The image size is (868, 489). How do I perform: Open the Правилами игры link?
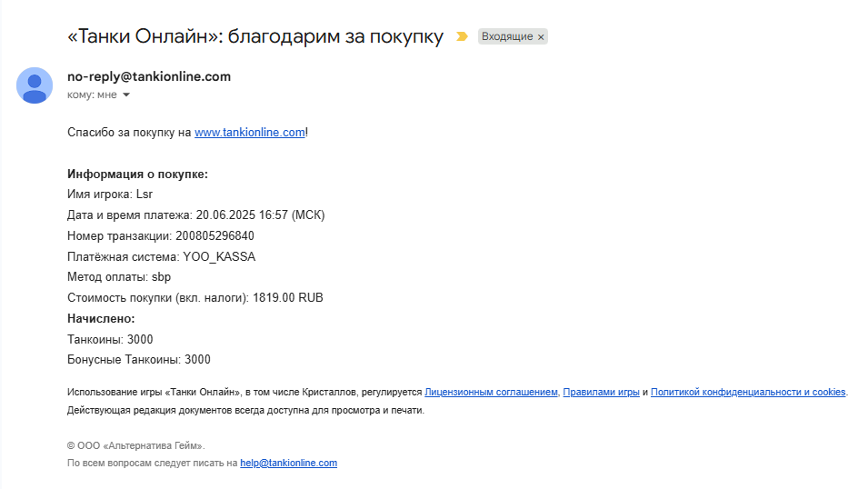click(601, 392)
